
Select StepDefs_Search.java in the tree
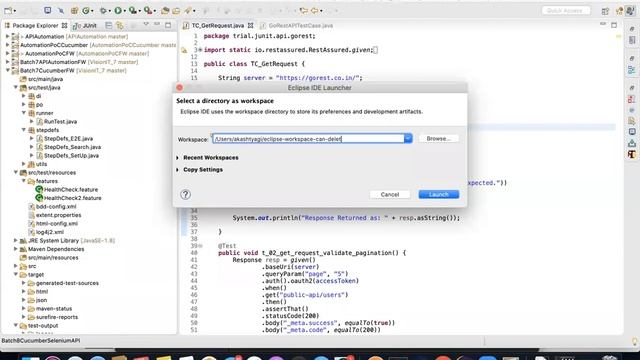72,147
